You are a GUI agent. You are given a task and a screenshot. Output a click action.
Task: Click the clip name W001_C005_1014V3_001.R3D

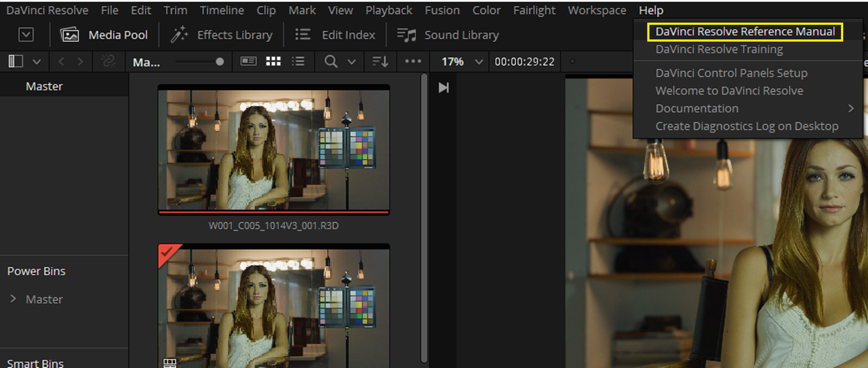[274, 226]
